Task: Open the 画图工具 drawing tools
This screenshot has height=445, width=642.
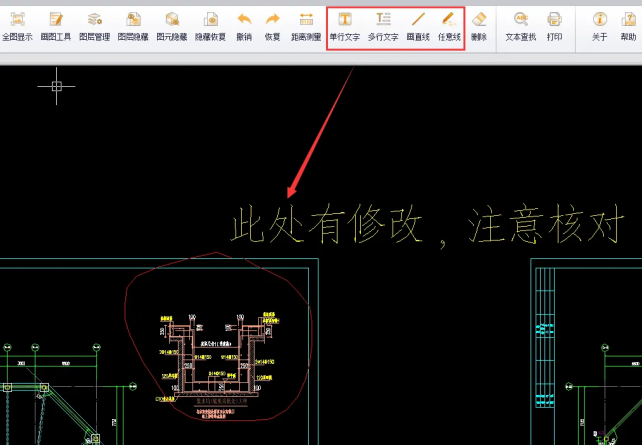Action: 56,25
